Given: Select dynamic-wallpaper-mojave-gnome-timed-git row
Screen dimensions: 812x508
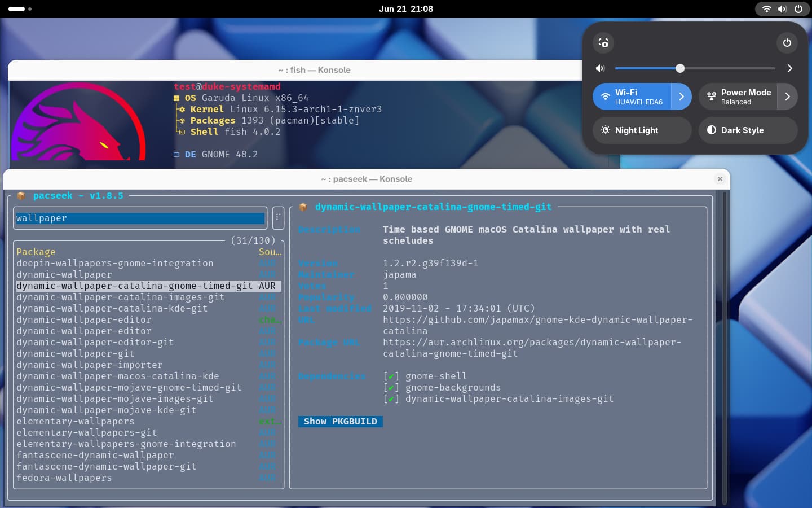Looking at the screenshot, I should pyautogui.click(x=148, y=388).
